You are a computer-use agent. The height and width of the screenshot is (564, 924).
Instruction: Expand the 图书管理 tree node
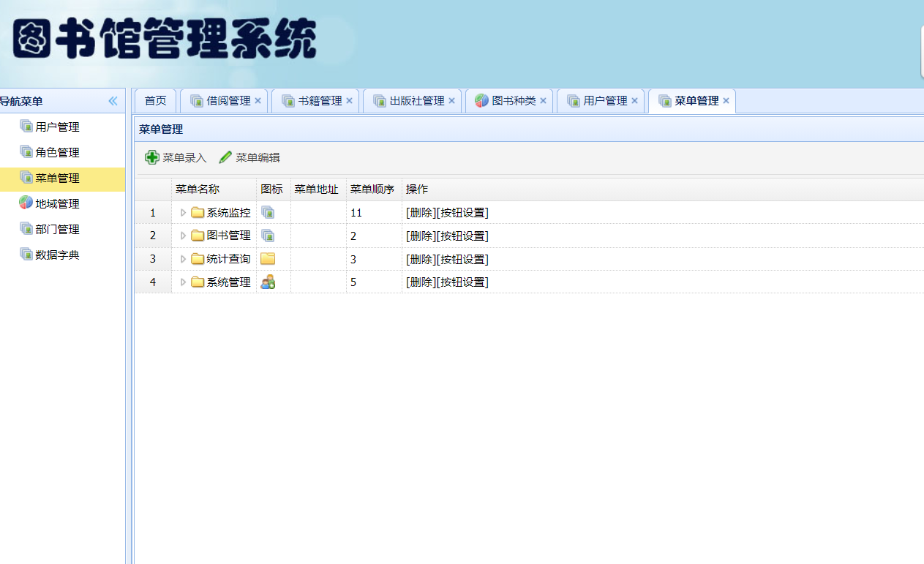click(183, 236)
